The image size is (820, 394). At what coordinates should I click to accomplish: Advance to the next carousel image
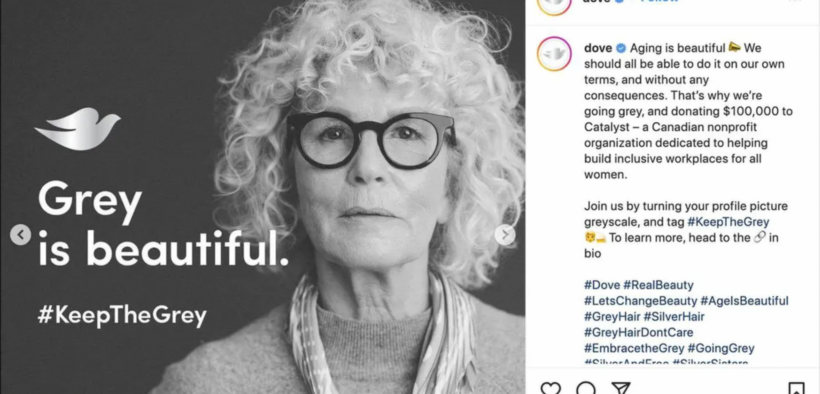(505, 235)
